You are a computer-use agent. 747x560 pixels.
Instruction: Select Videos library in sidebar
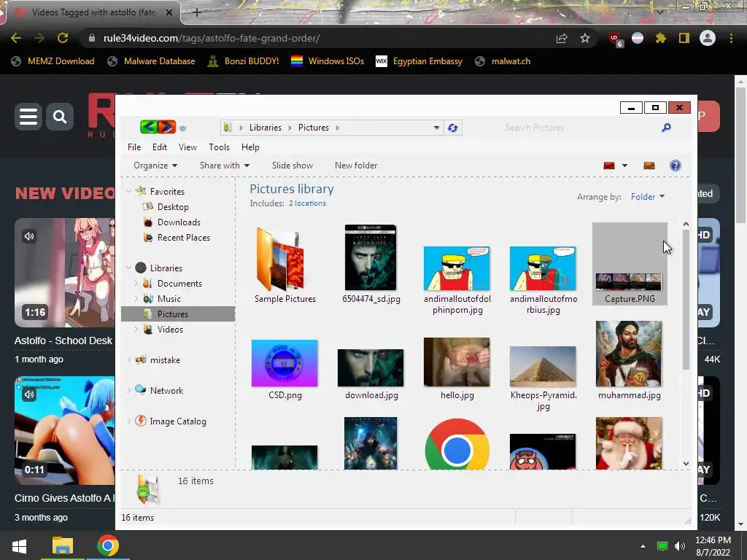point(163,329)
